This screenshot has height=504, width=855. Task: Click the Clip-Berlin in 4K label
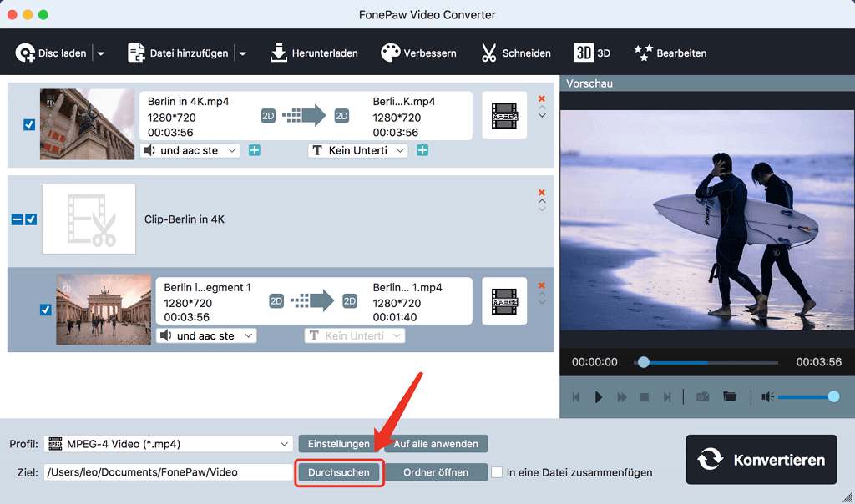185,219
